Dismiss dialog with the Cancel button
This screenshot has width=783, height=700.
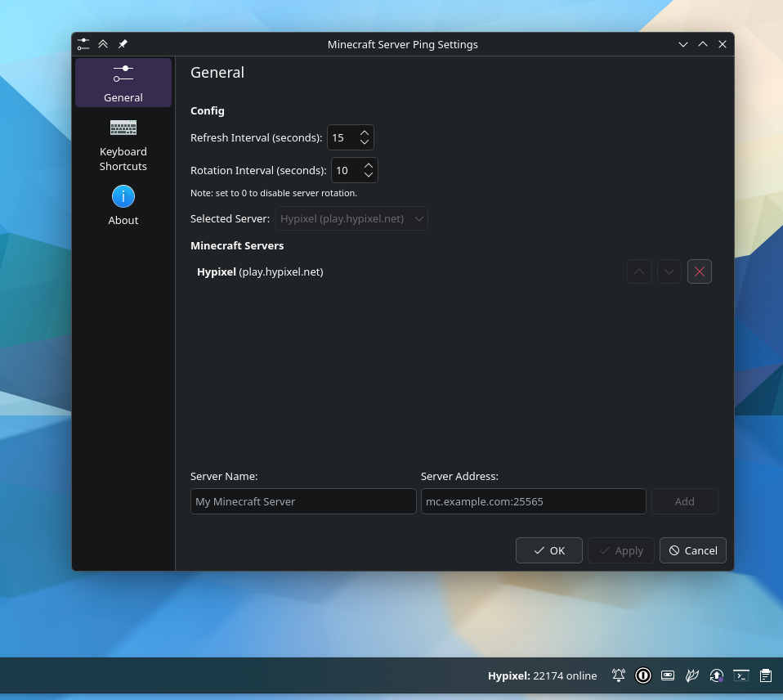[x=692, y=550]
